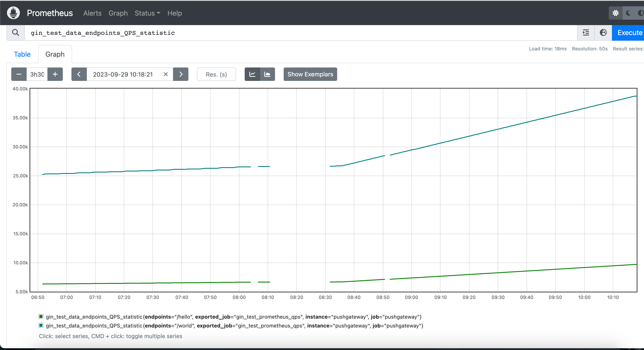Switch to the Table view tab
The height and width of the screenshot is (350, 644).
point(23,54)
